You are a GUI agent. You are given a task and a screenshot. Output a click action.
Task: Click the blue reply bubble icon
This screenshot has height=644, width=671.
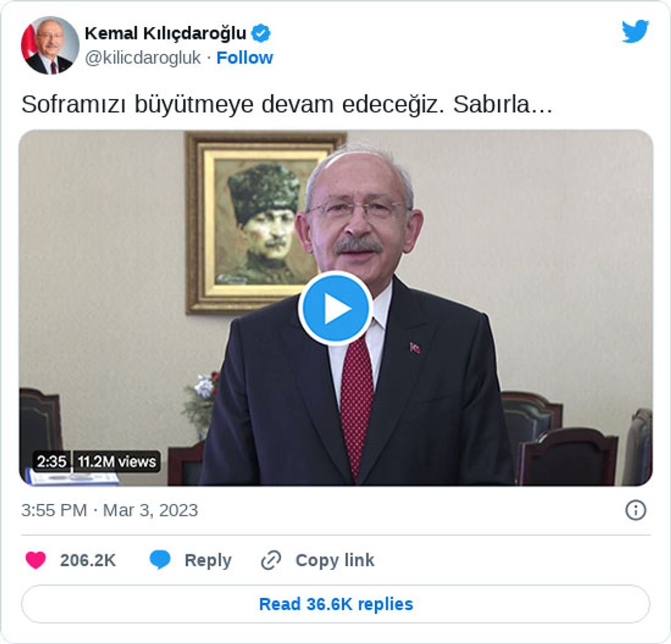[x=160, y=560]
